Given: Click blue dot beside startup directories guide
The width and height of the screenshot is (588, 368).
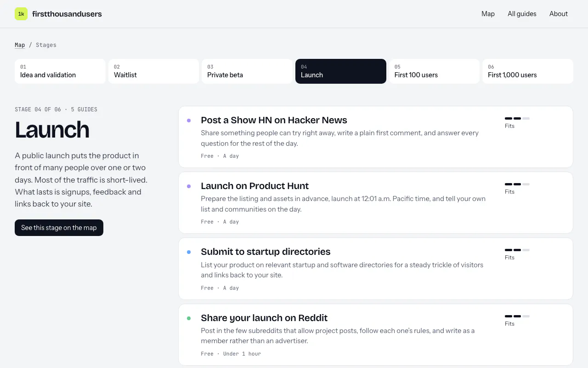Looking at the screenshot, I should [x=189, y=252].
